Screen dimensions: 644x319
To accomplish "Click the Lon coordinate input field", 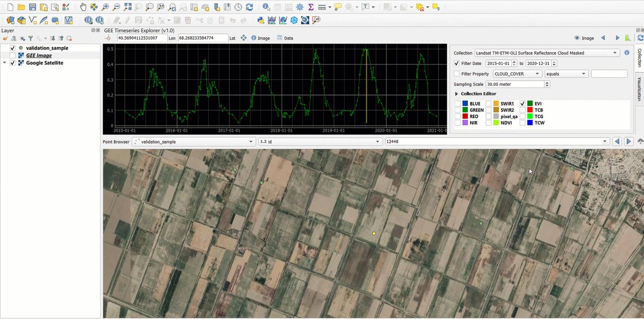I will click(x=142, y=38).
